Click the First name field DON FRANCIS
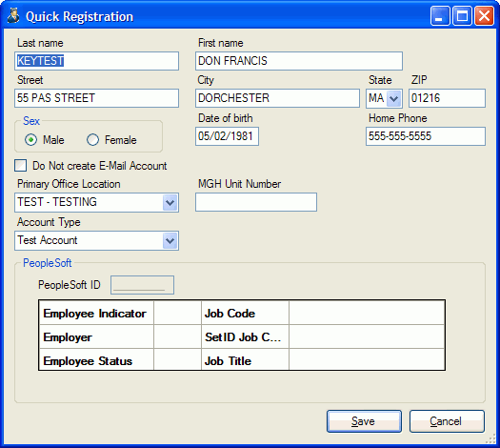This screenshot has height=448, width=500. [x=299, y=61]
